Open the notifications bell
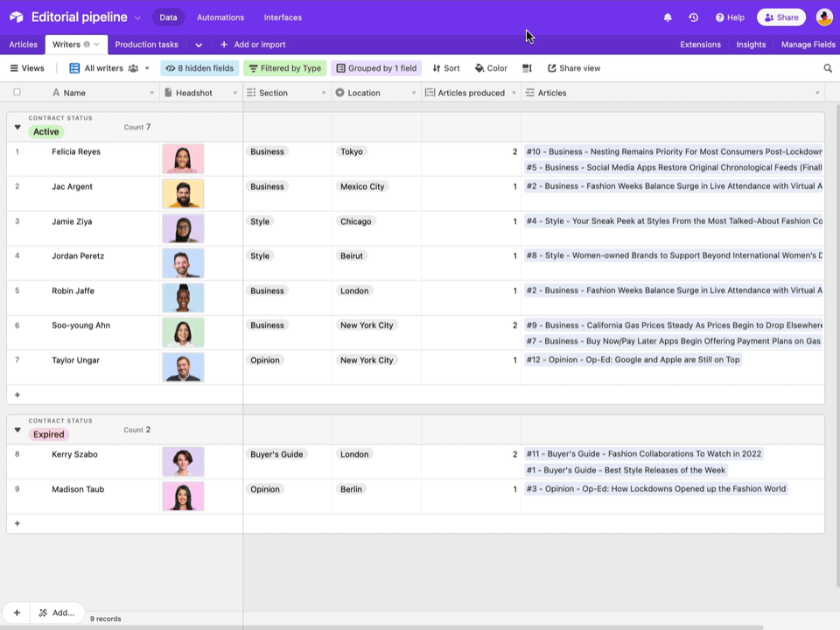The width and height of the screenshot is (840, 630). tap(668, 17)
